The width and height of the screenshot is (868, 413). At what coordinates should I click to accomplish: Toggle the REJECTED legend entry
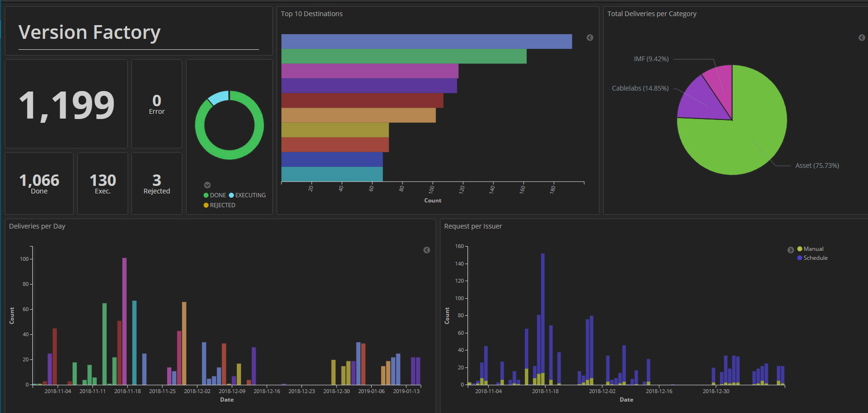[220, 205]
